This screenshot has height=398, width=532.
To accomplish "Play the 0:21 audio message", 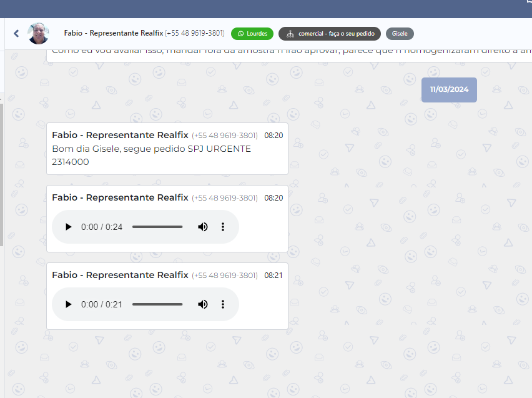I will coord(69,304).
